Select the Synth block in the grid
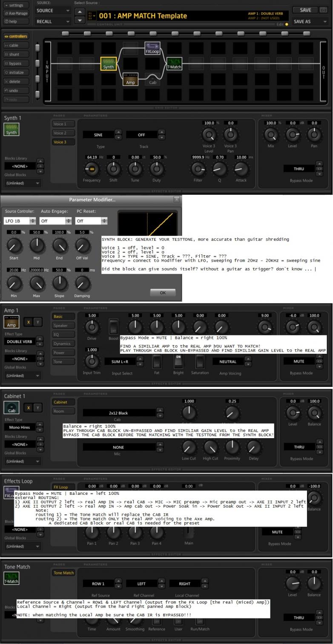This screenshot has width=333, height=644. 108,64
